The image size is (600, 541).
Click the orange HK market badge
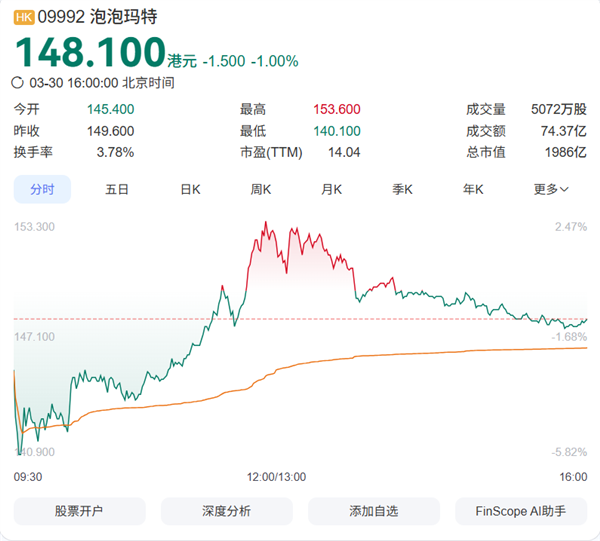[23, 18]
